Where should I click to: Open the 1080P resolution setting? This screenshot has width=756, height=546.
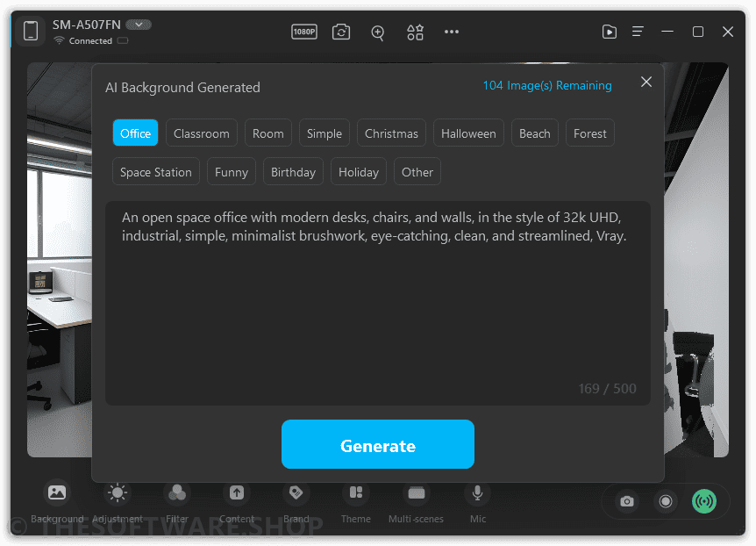304,32
